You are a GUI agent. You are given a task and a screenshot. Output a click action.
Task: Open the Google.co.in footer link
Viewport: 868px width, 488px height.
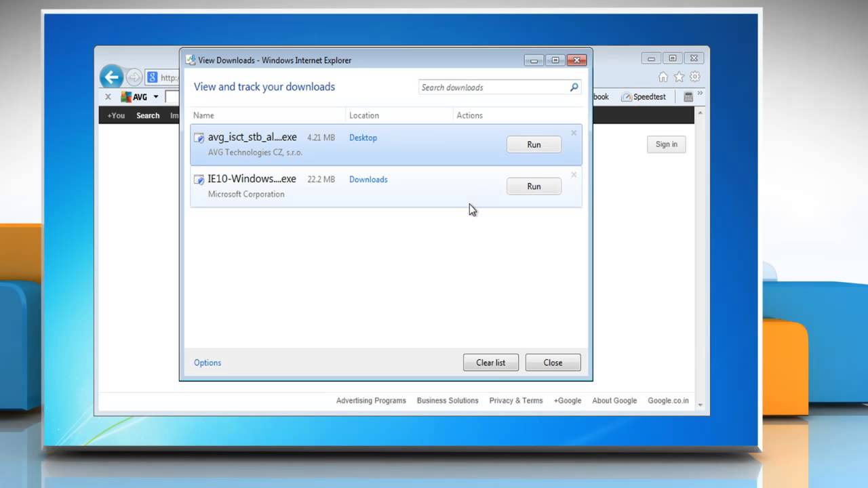(668, 401)
